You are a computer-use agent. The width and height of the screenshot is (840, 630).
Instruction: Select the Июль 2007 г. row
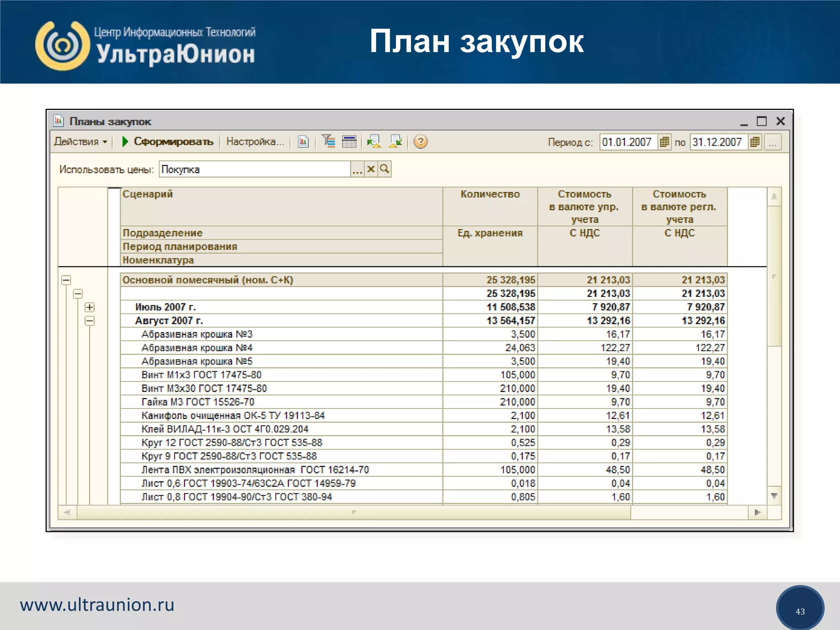[x=424, y=307]
